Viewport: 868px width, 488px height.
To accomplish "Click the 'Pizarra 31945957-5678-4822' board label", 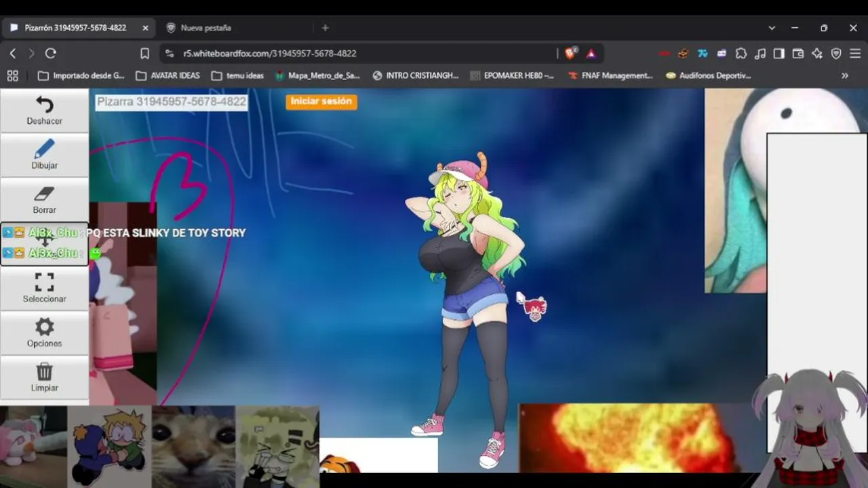I will 171,102.
